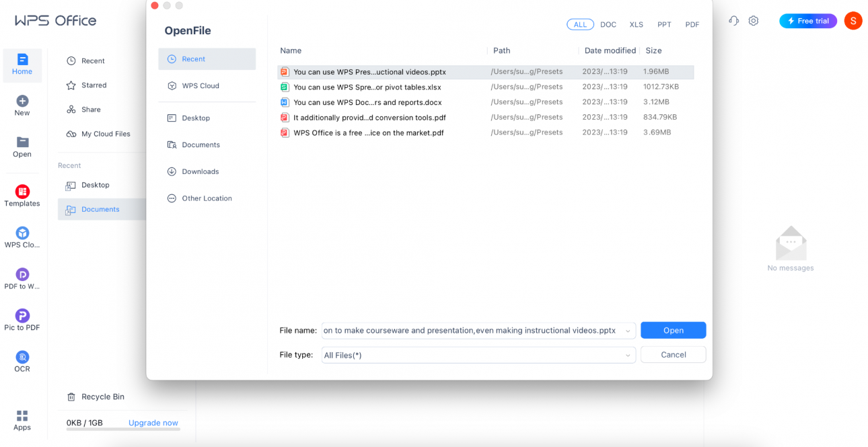Select Recent in the OpenFile dialog sidebar

pos(207,59)
